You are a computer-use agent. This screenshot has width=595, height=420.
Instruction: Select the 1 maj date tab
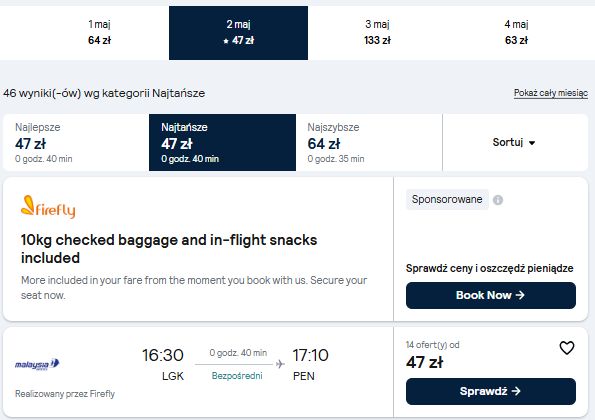(x=99, y=33)
